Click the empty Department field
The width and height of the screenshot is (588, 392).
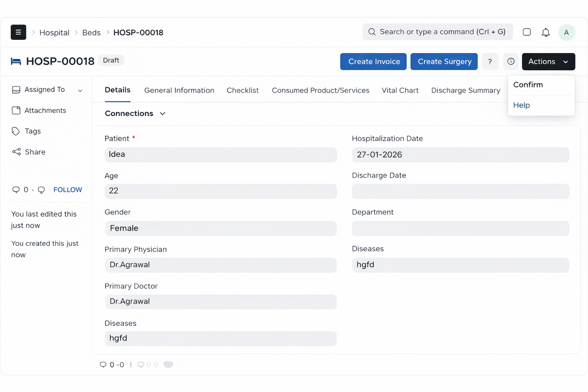click(461, 228)
